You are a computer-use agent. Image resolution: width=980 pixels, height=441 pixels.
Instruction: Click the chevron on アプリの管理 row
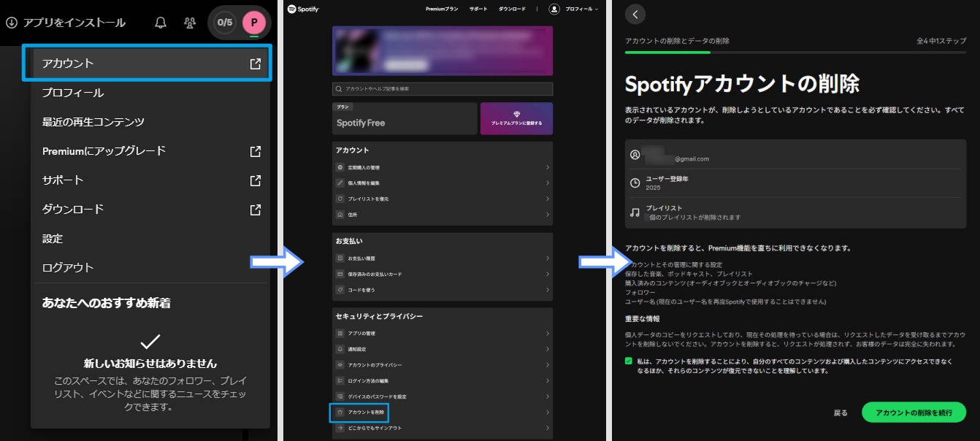[x=548, y=333]
